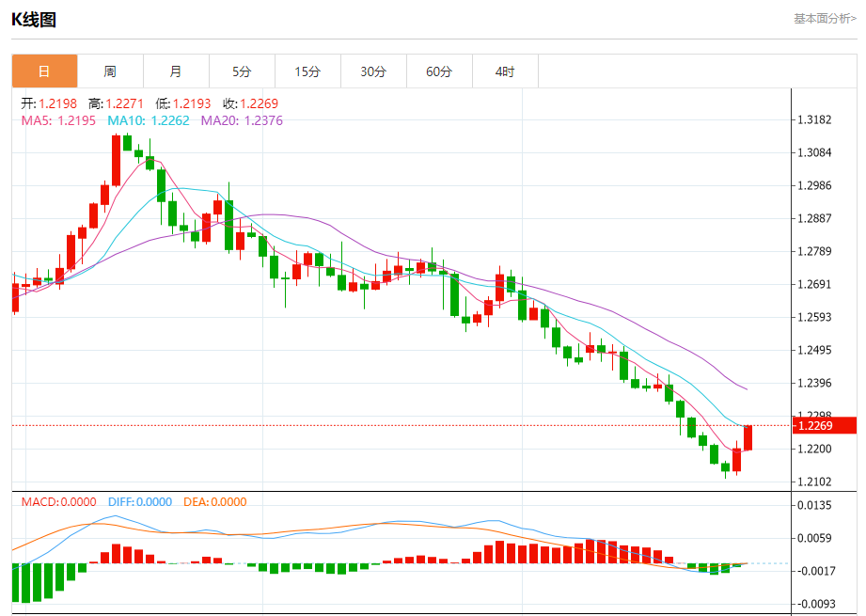Click the 1.2396 price axis label
Viewport: 866px width, 616px height.
click(x=814, y=383)
